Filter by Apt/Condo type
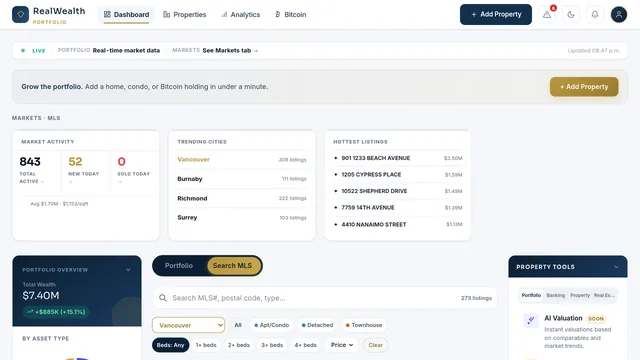Image resolution: width=640 pixels, height=360 pixels. 271,325
